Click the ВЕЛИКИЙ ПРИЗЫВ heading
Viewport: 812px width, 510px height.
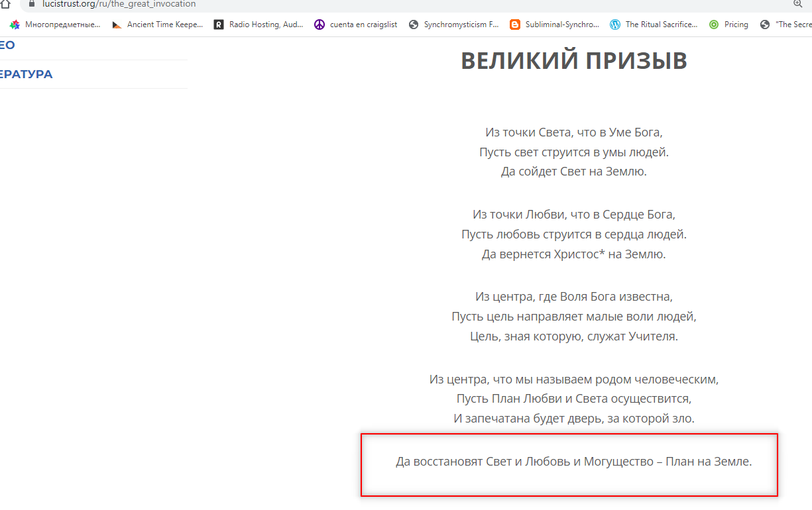tap(574, 60)
